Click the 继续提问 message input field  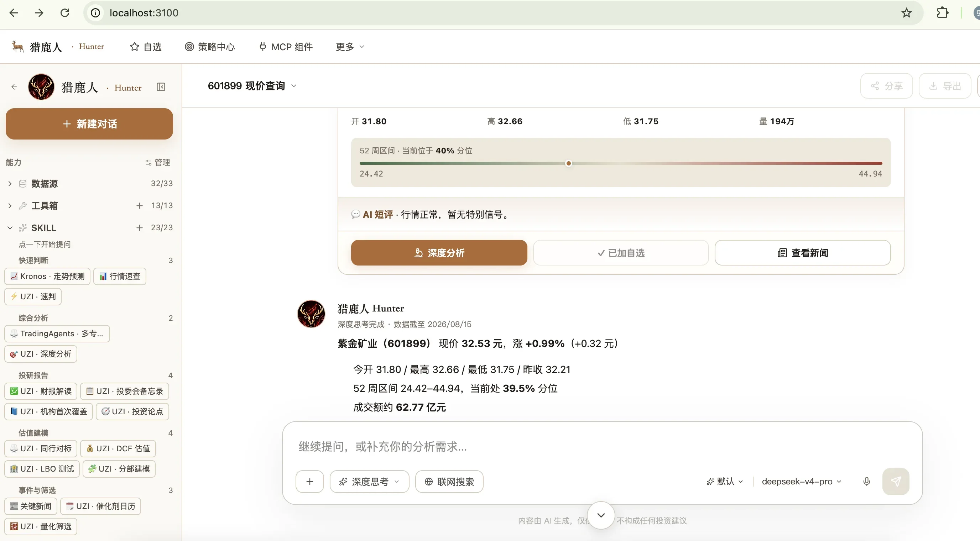point(602,446)
